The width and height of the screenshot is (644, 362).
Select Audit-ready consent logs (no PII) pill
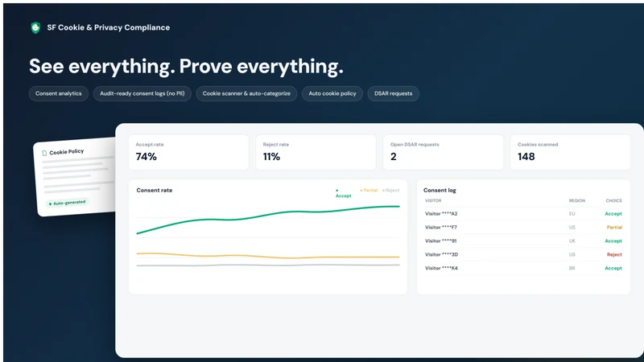[142, 93]
